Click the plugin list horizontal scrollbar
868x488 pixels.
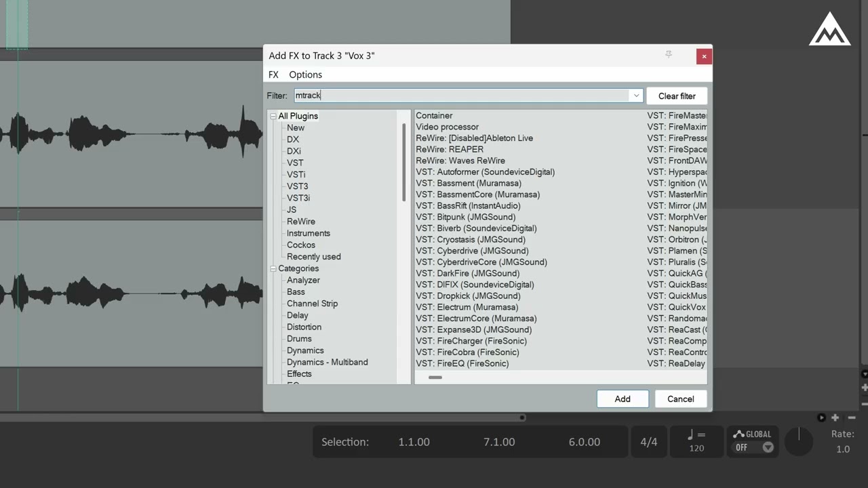(435, 378)
